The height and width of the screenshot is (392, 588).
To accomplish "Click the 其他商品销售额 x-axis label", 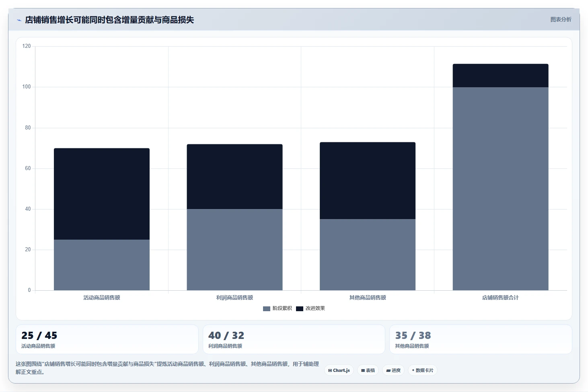I will pyautogui.click(x=368, y=298).
